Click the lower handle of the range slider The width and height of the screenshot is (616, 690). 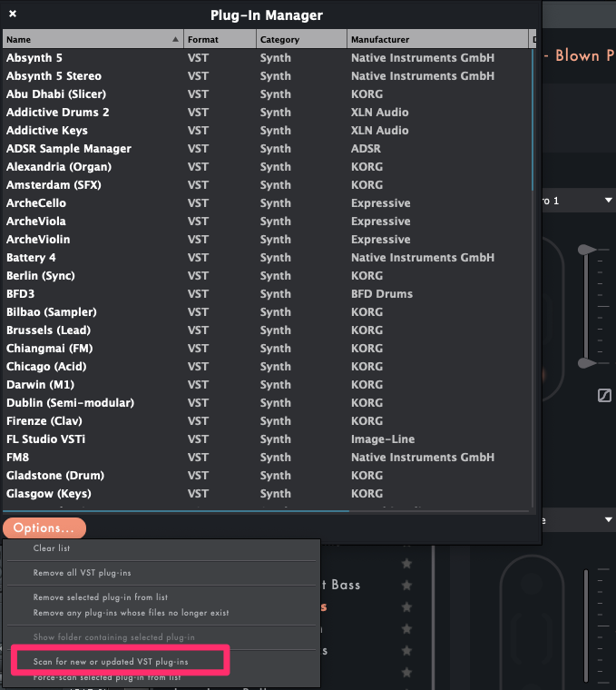point(589,363)
